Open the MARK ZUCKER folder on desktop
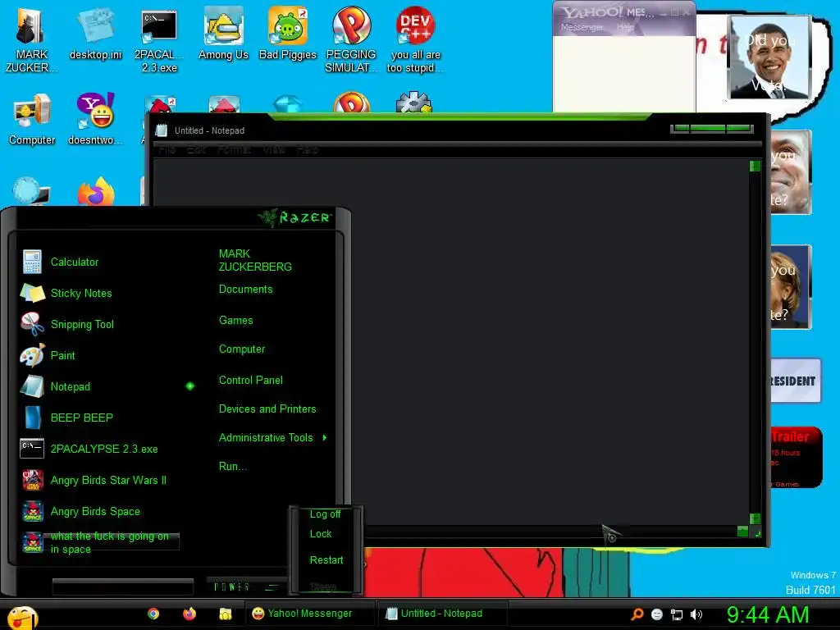The height and width of the screenshot is (630, 840). [x=31, y=39]
